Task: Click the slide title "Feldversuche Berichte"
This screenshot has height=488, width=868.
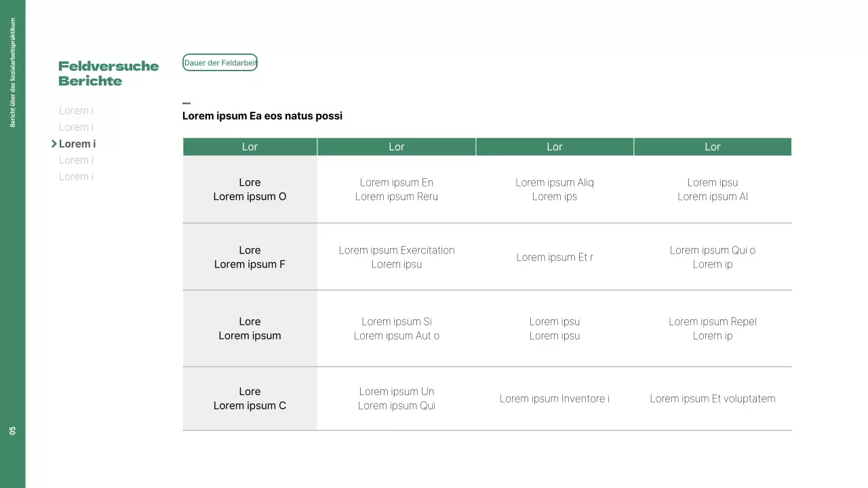Action: coord(108,73)
